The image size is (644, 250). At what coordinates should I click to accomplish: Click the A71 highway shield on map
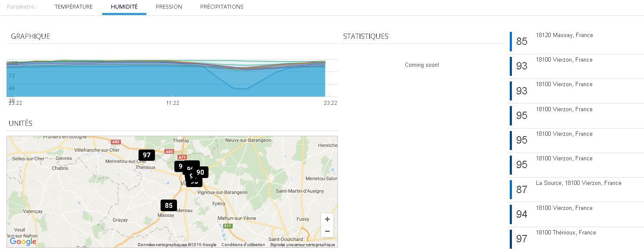(182, 158)
